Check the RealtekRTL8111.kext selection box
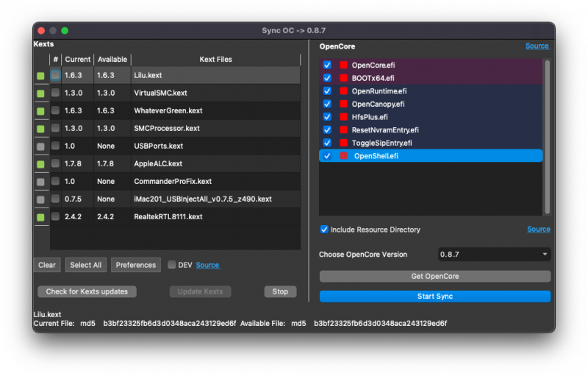This screenshot has width=588, height=376. (55, 216)
